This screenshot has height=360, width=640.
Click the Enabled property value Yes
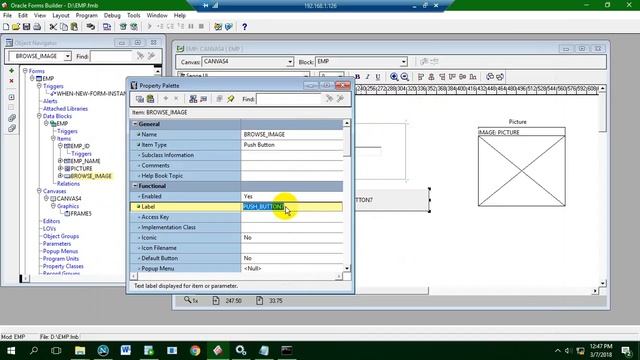pyautogui.click(x=292, y=196)
